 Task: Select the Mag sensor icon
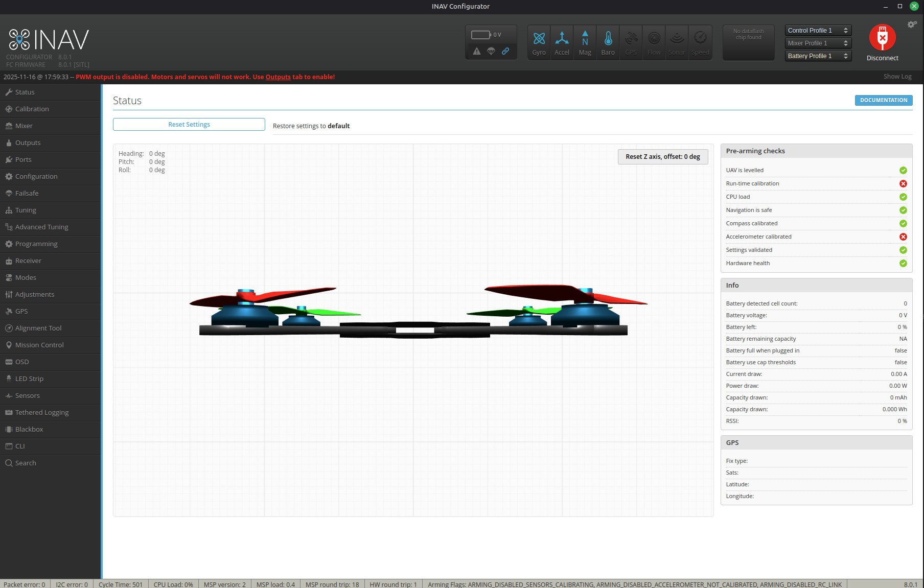pos(585,42)
